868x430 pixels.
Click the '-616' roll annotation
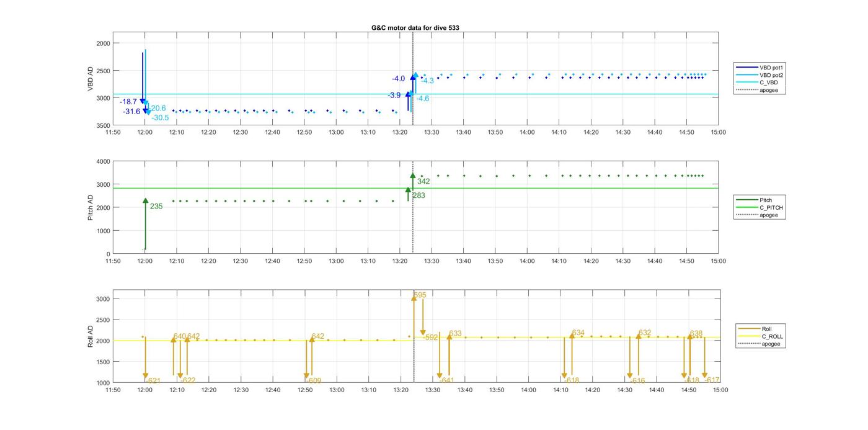point(638,381)
